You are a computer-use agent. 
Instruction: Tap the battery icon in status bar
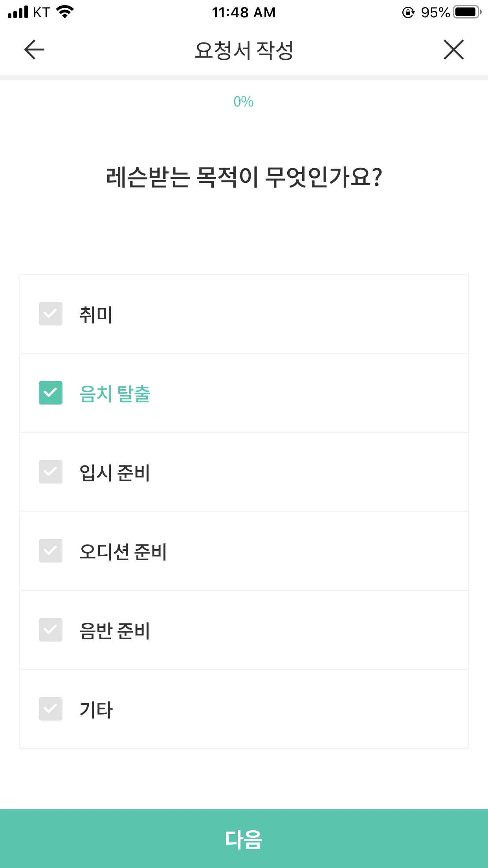click(x=468, y=12)
